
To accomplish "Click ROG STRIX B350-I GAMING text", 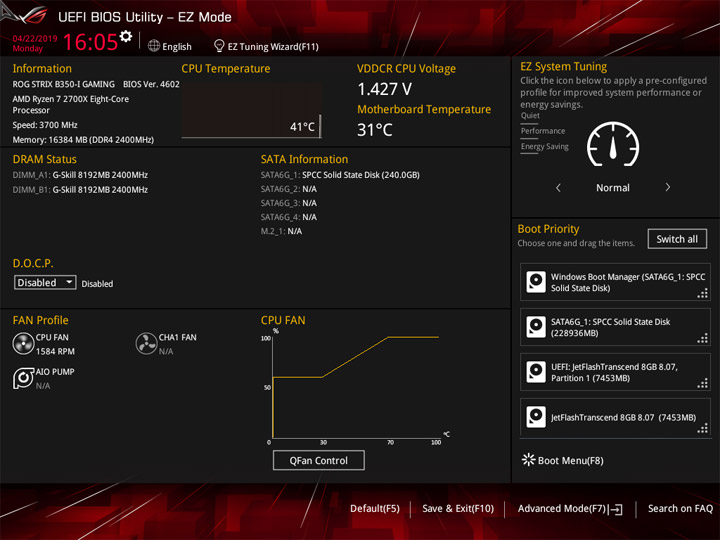I will 63,84.
